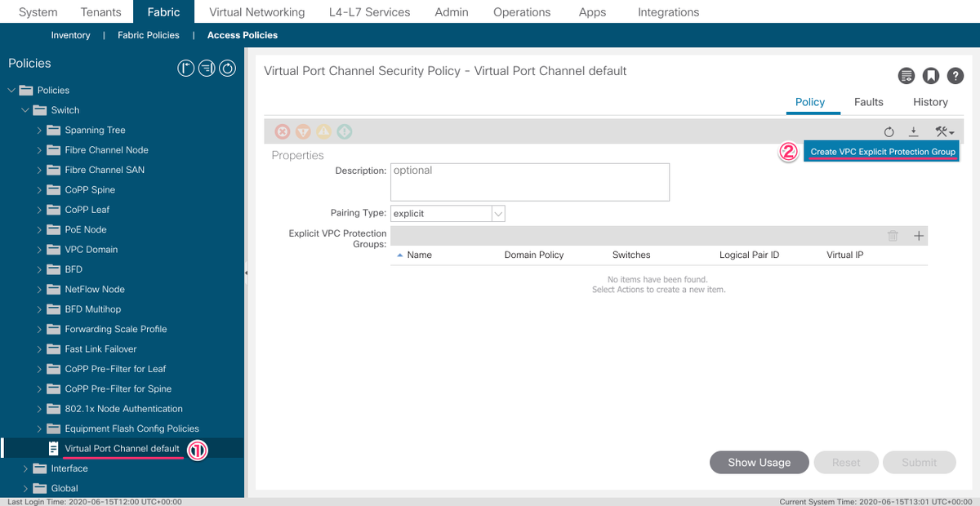This screenshot has height=506, width=980.
Task: Click the Reset button
Action: click(x=846, y=462)
